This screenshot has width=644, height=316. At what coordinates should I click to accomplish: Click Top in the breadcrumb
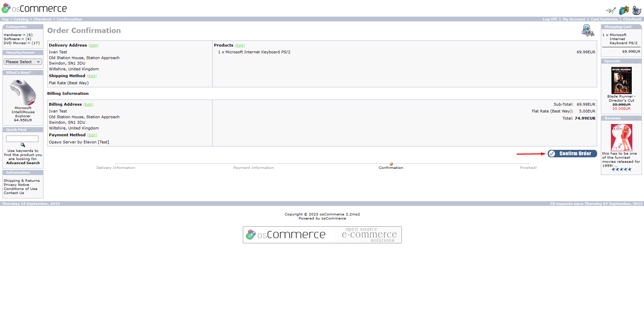point(5,19)
